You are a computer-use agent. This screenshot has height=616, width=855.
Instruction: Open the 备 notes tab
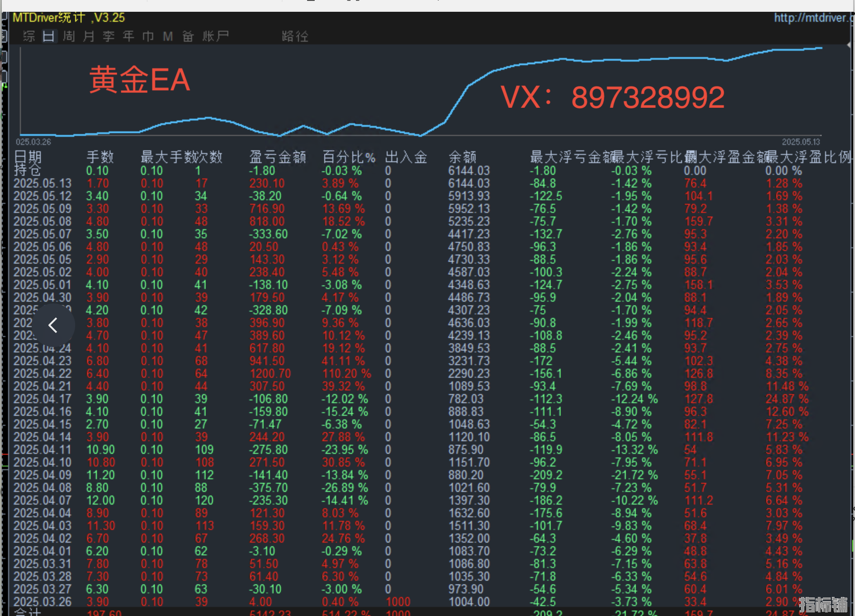188,36
